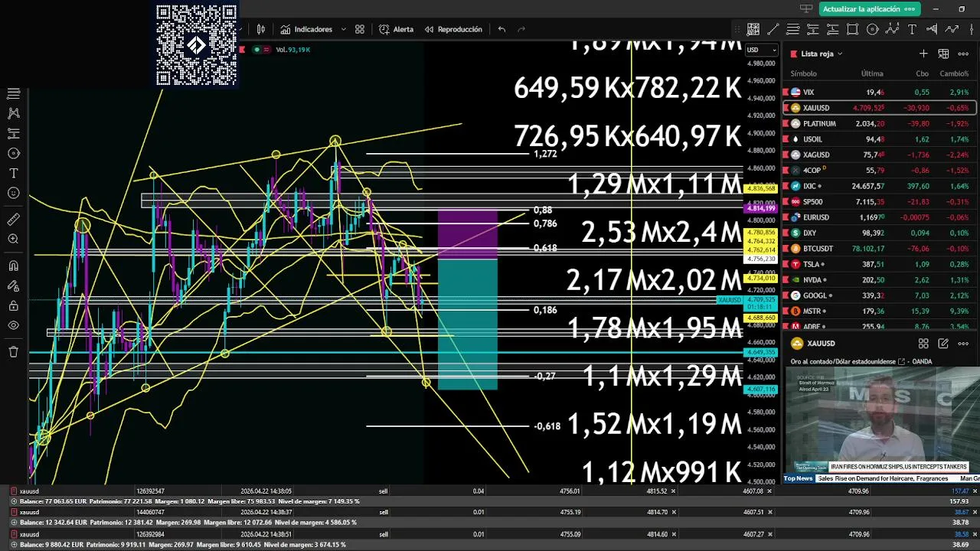This screenshot has width=980, height=551.
Task: Activate the zoom-in magnifier tool
Action: 13,240
